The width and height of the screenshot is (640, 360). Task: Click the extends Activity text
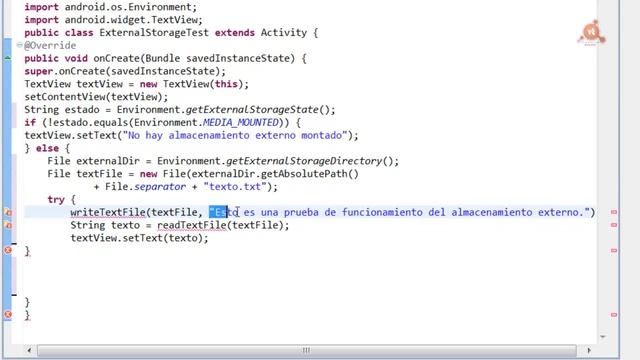point(261,33)
